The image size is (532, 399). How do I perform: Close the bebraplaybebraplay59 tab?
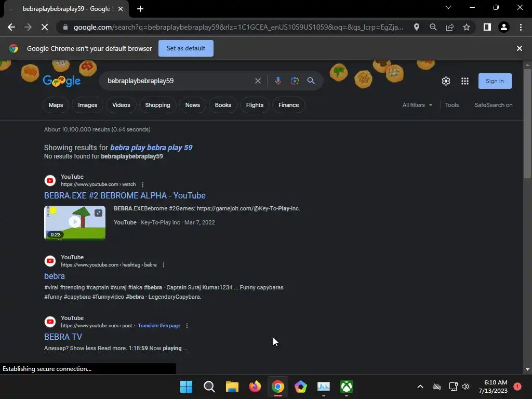121,9
